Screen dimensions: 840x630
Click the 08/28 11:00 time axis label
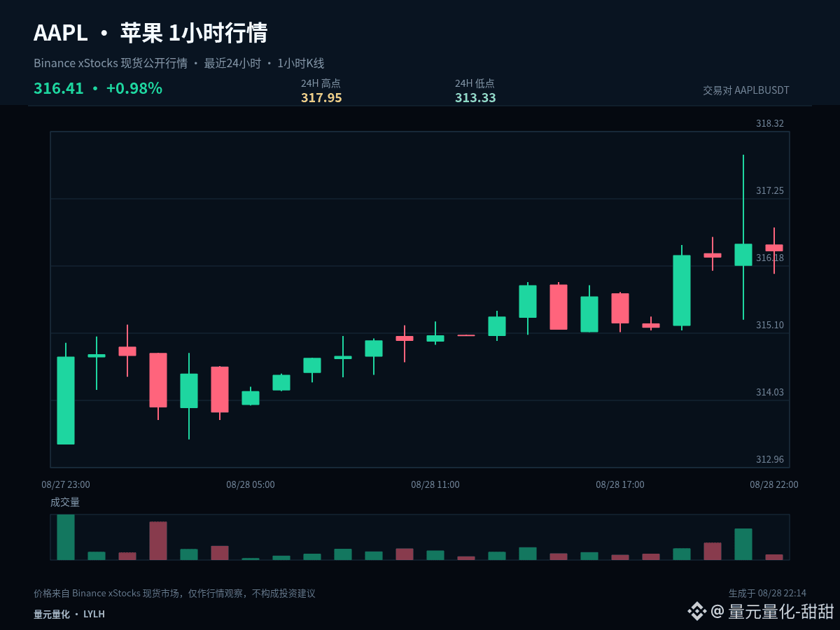pos(435,484)
